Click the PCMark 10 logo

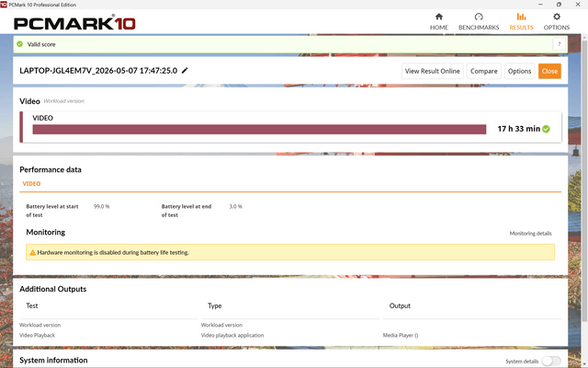(x=74, y=23)
